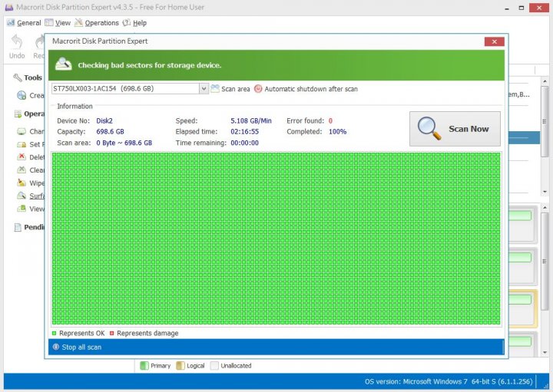Click the Elapsed time value 02:16:55
553x392 pixels.
click(x=245, y=132)
